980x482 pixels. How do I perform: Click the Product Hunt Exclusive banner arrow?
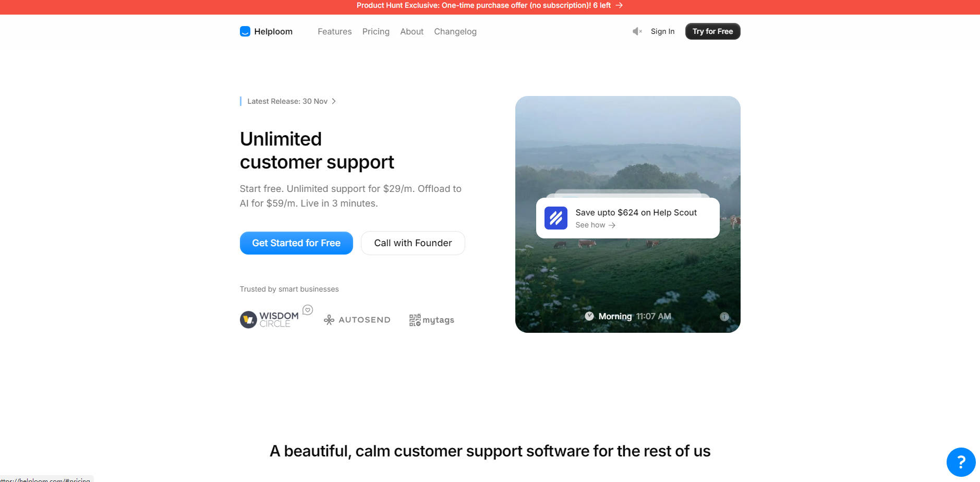coord(619,5)
